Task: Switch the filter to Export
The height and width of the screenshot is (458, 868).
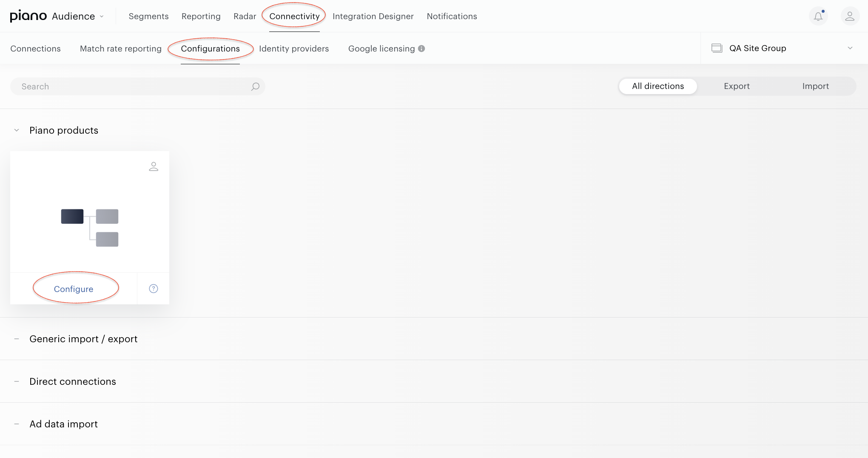Action: [737, 86]
